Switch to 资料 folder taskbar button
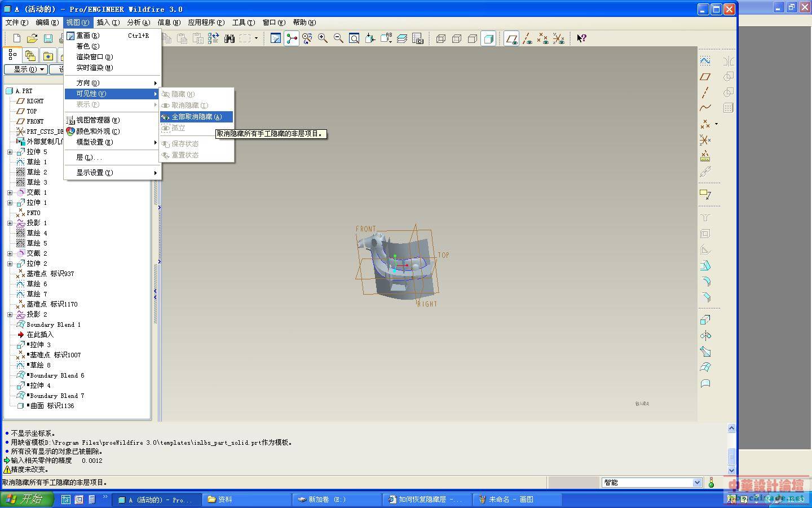 [x=246, y=500]
